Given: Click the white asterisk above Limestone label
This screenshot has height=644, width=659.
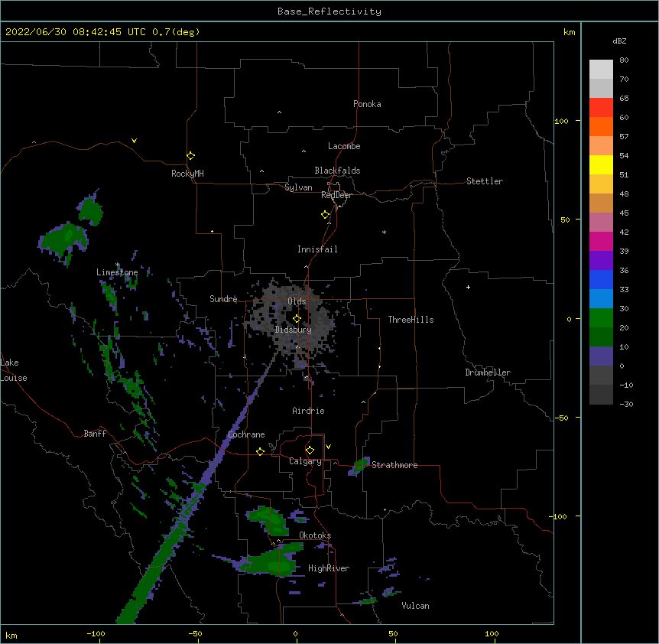Looking at the screenshot, I should click(x=118, y=265).
